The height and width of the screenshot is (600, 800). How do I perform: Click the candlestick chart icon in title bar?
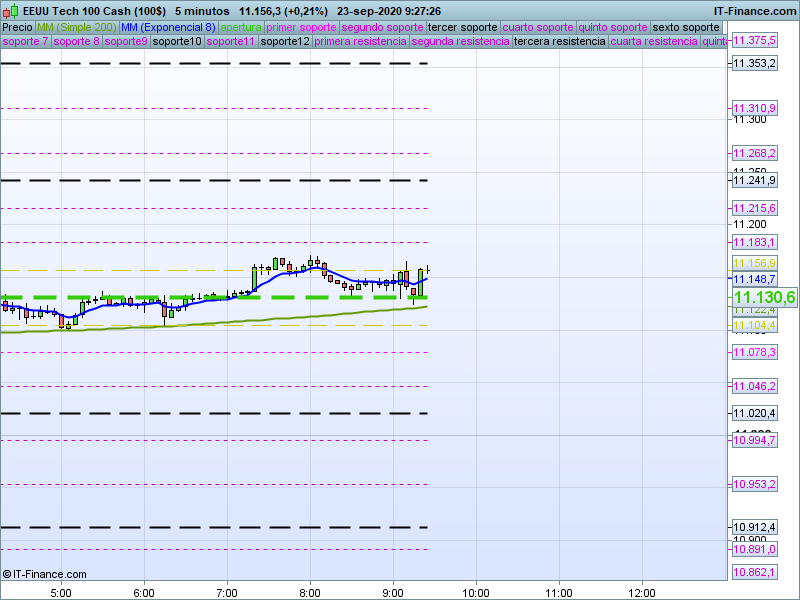click(x=9, y=10)
